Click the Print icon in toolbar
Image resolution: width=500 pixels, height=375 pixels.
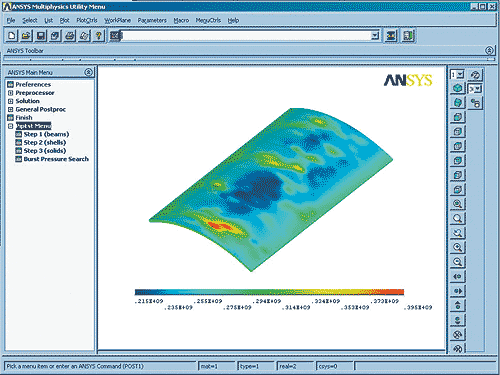coord(70,36)
